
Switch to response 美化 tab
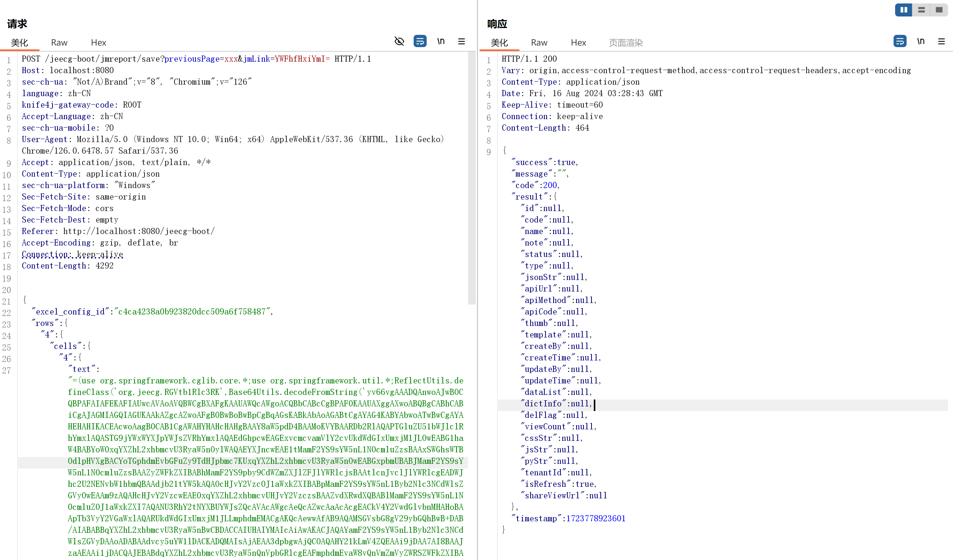coord(500,43)
